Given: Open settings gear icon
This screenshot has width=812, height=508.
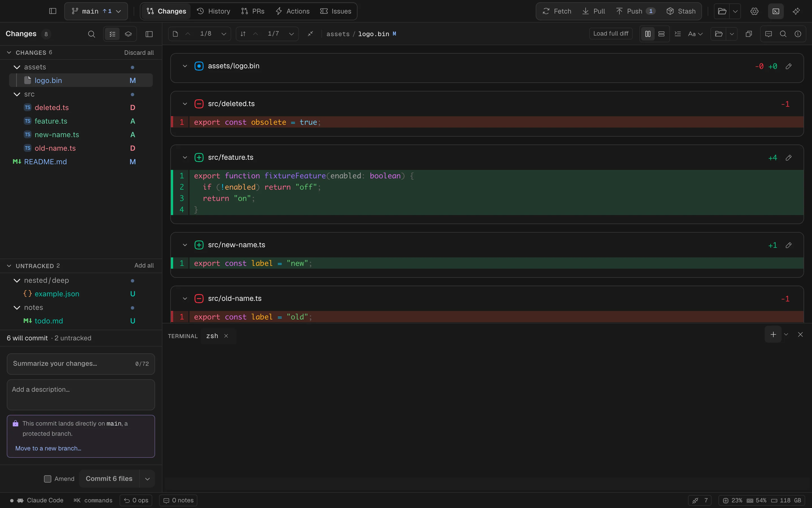Looking at the screenshot, I should point(754,11).
